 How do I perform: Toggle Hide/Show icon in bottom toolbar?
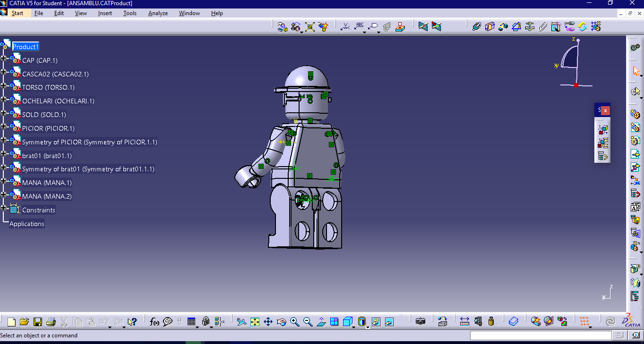coord(376,322)
